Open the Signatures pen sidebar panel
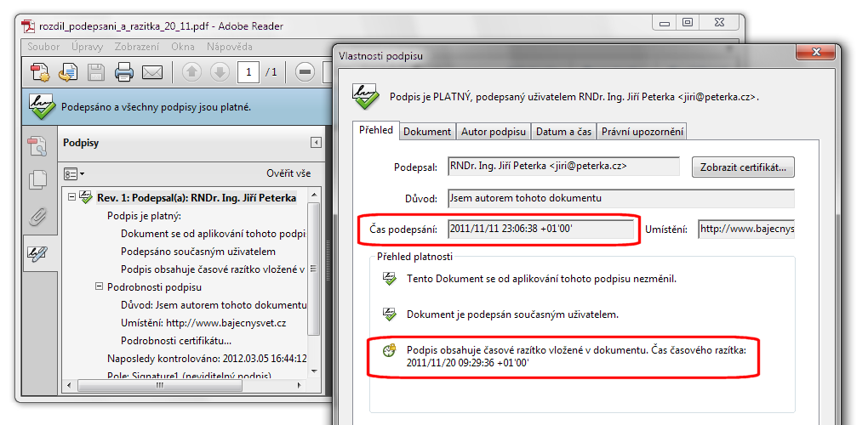Image resolution: width=868 pixels, height=425 pixels. (38, 253)
